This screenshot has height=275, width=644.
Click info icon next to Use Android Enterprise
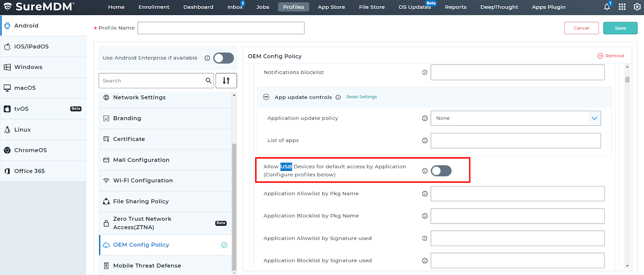click(207, 58)
